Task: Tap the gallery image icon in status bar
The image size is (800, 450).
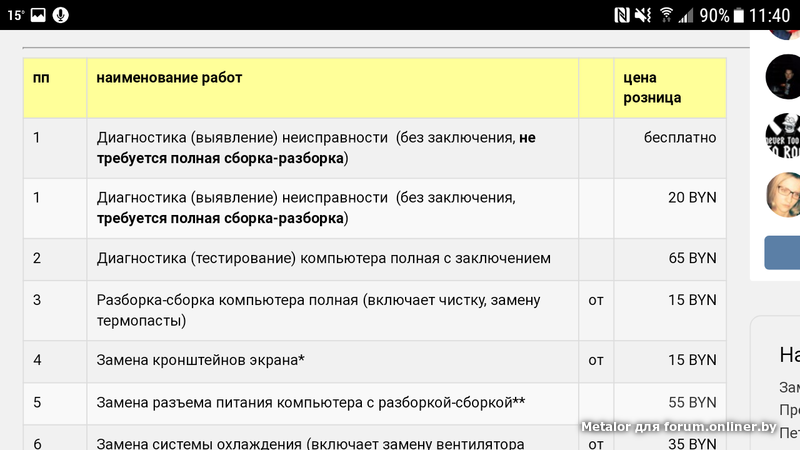Action: pos(38,15)
